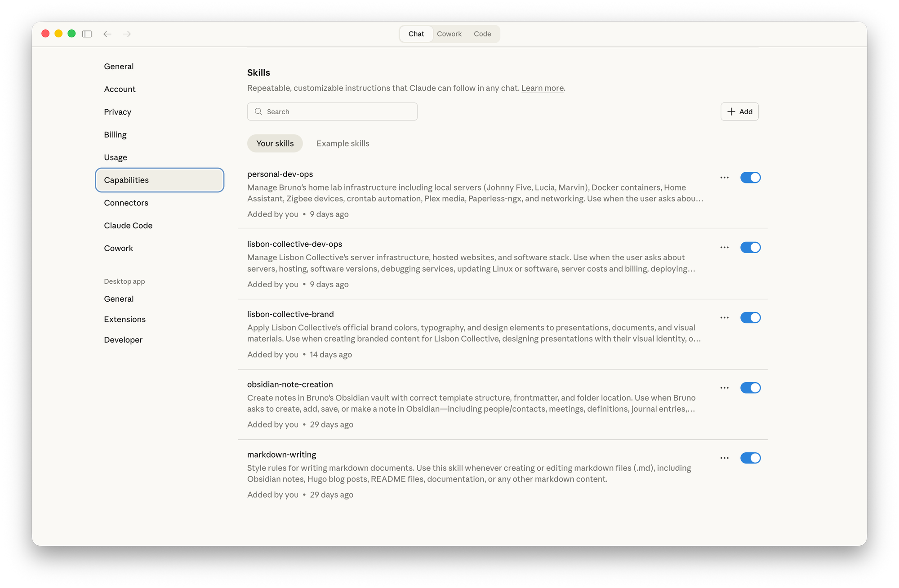Click the magnifier icon in Skills search
899x588 pixels.
[x=258, y=111]
